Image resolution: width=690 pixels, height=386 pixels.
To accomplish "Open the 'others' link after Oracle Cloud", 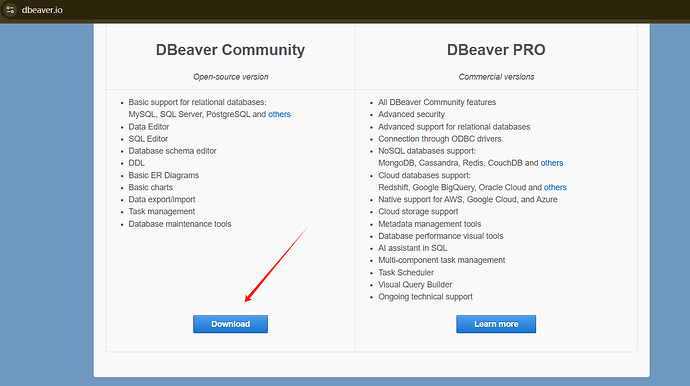I will (555, 187).
